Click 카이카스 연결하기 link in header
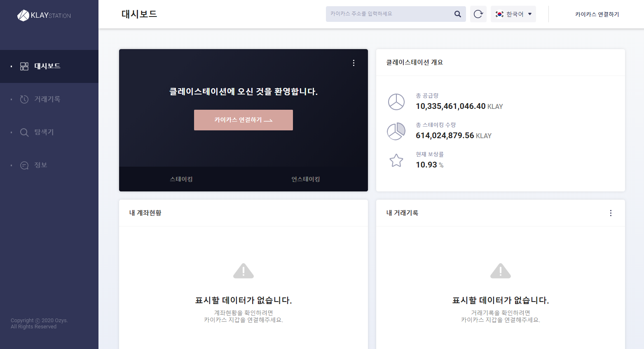 pos(597,14)
